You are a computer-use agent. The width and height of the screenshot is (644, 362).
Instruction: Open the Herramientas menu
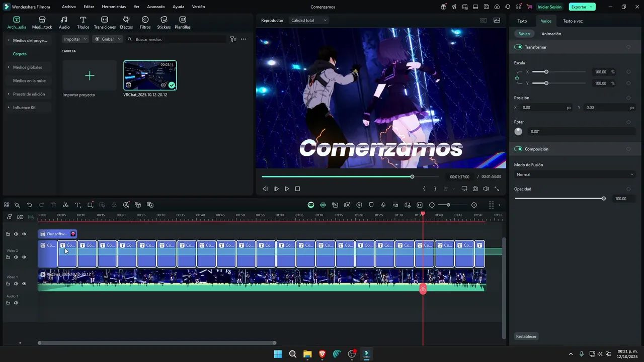(114, 7)
